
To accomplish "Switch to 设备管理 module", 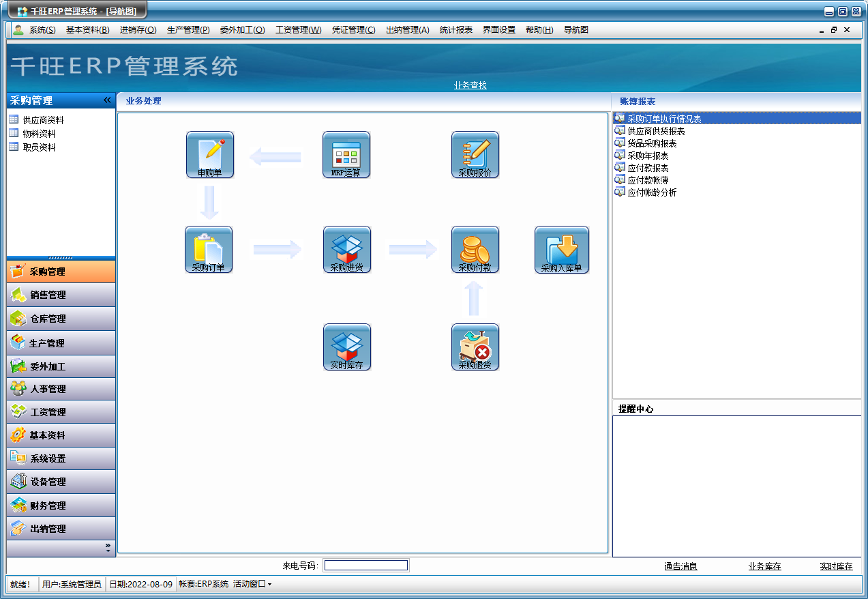I will pyautogui.click(x=61, y=482).
